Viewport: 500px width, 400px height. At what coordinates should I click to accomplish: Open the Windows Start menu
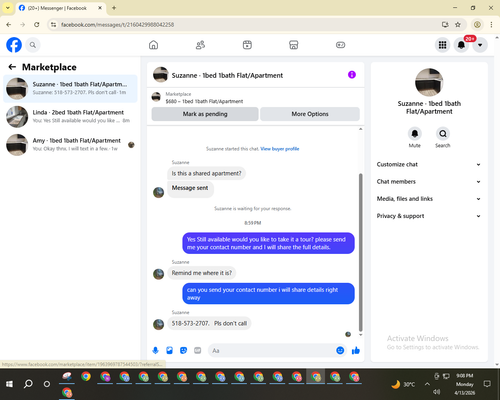(9, 384)
